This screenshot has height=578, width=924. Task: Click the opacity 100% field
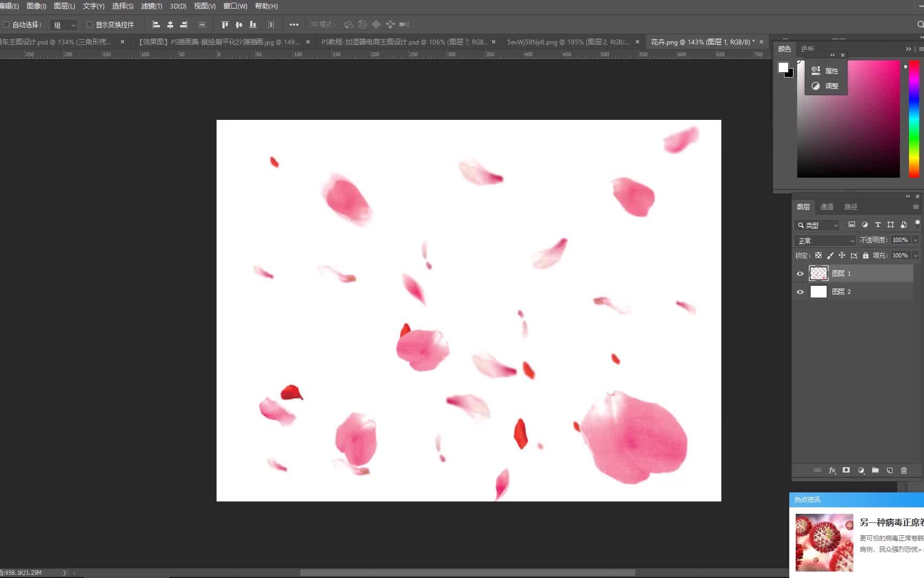tap(900, 240)
